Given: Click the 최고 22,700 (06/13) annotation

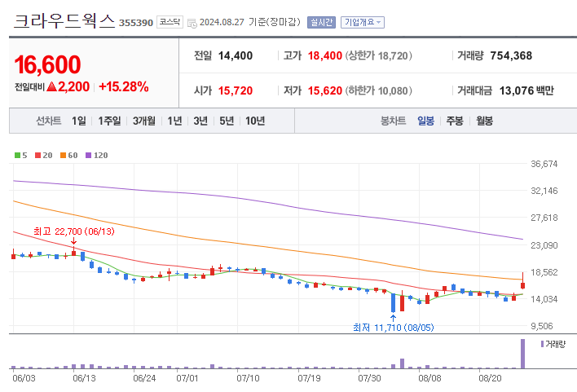Looking at the screenshot, I should 74,231.
